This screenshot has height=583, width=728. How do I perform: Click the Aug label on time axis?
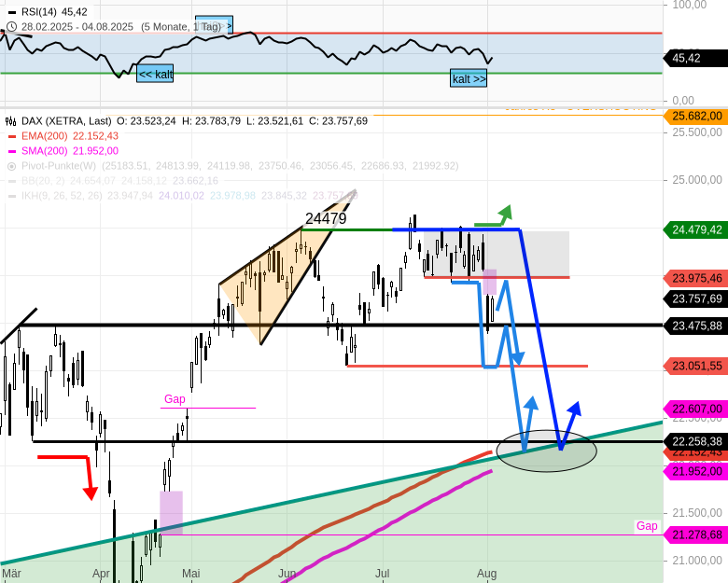tap(486, 574)
